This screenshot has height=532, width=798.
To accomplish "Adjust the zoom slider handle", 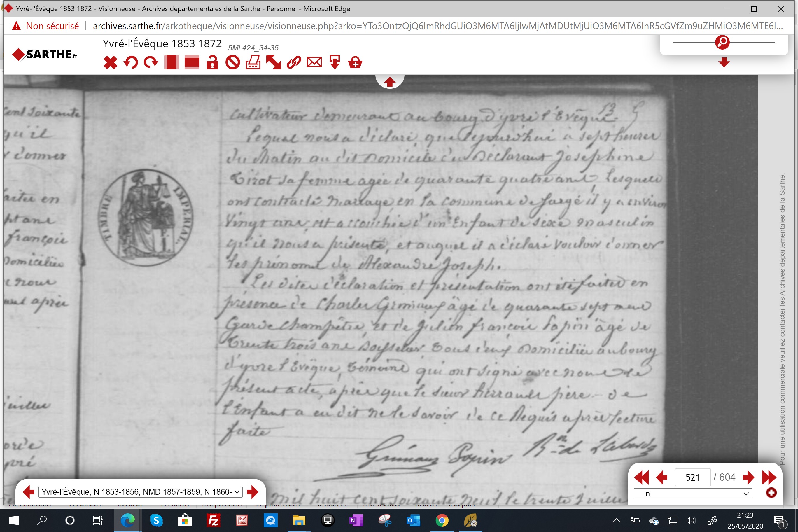I will coord(722,42).
